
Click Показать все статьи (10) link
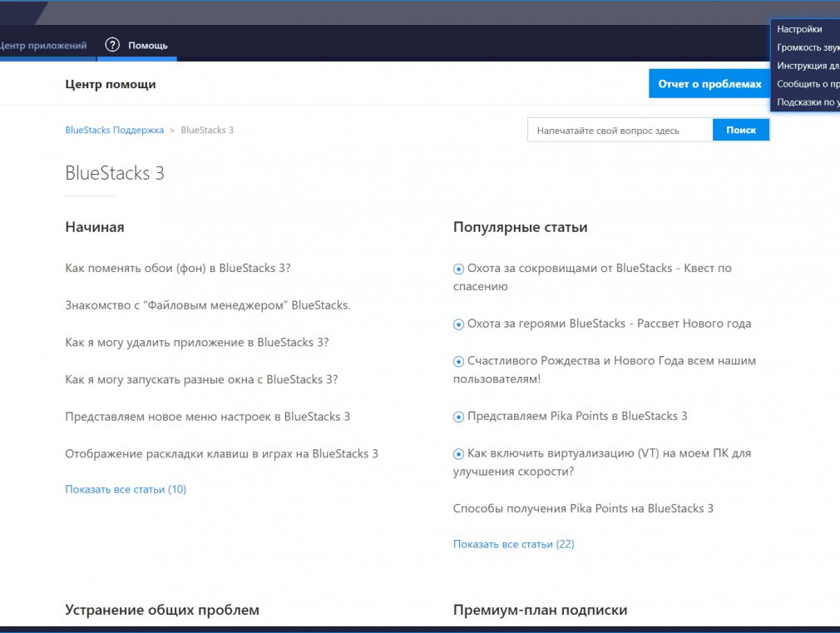pos(126,489)
